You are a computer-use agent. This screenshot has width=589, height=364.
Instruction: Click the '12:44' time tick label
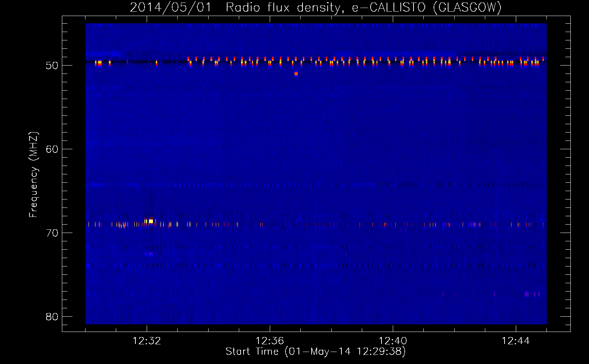click(x=516, y=341)
